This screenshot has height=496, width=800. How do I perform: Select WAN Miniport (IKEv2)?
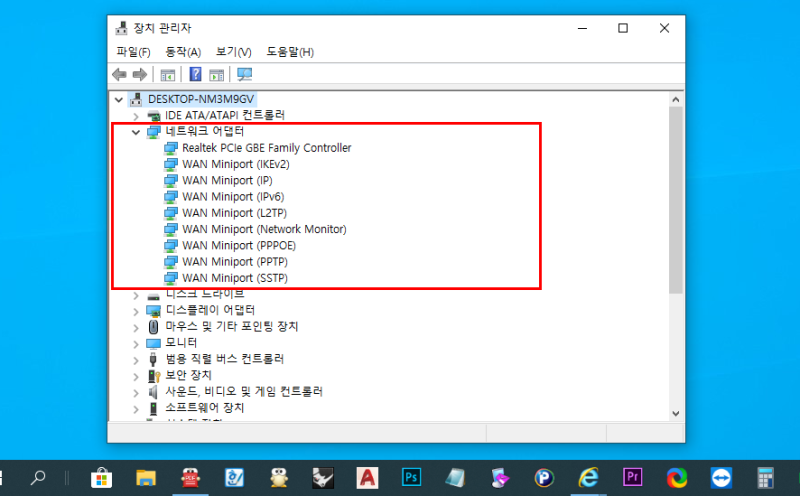[x=236, y=164]
